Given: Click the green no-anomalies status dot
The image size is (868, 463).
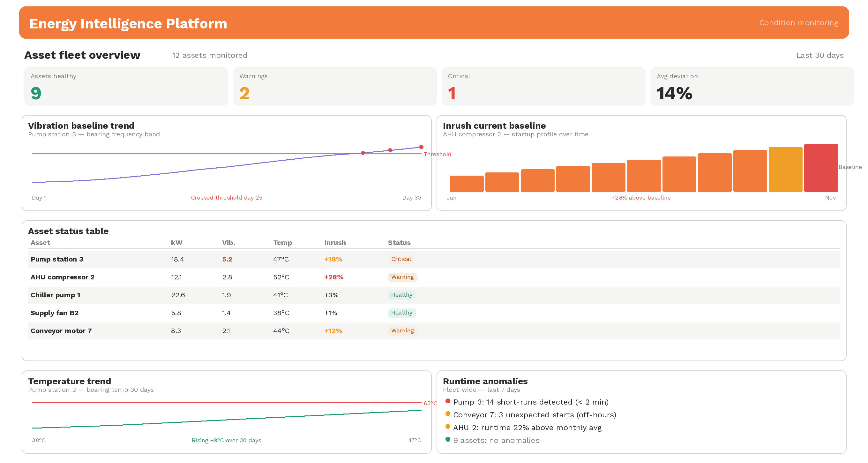Looking at the screenshot, I should click(448, 440).
